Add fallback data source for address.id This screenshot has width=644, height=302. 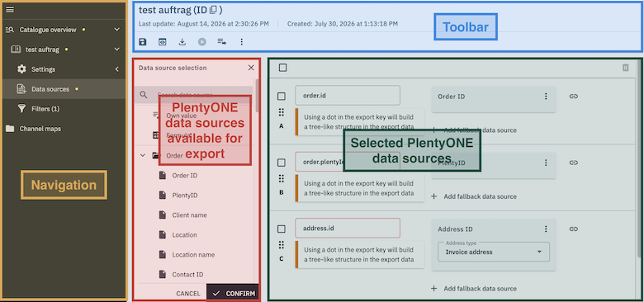[475, 289]
